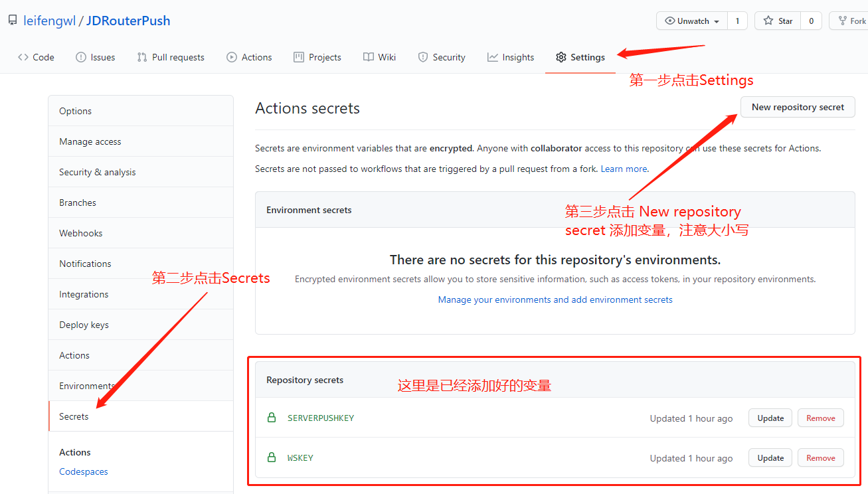The image size is (868, 494).
Task: Open the Issues tab
Action: coord(96,57)
